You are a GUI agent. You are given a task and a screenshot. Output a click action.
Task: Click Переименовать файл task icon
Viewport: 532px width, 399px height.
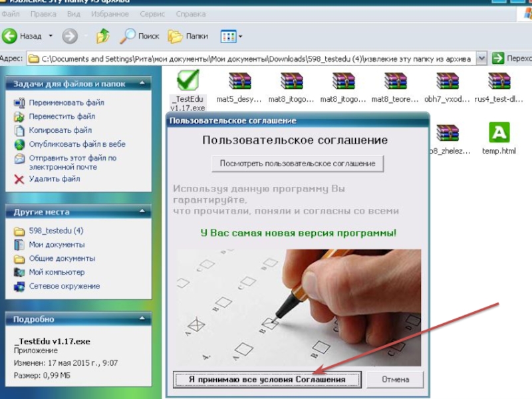pos(19,103)
